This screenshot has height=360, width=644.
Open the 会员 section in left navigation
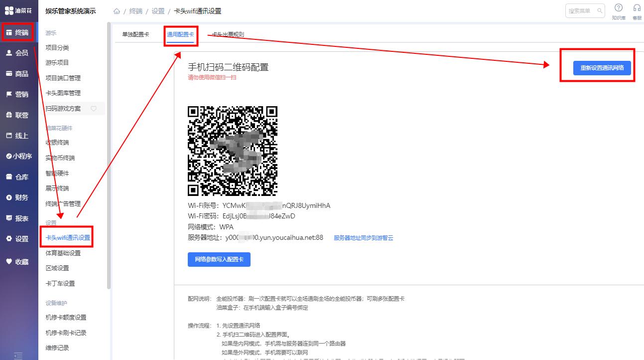[18, 53]
